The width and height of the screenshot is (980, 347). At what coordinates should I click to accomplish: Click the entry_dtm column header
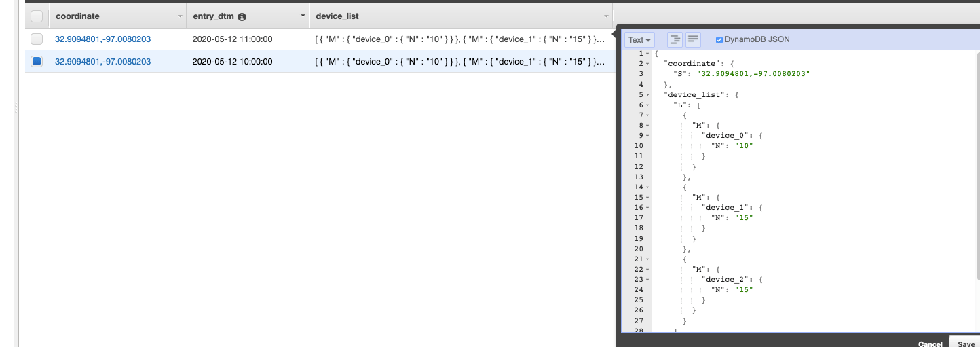tap(248, 16)
